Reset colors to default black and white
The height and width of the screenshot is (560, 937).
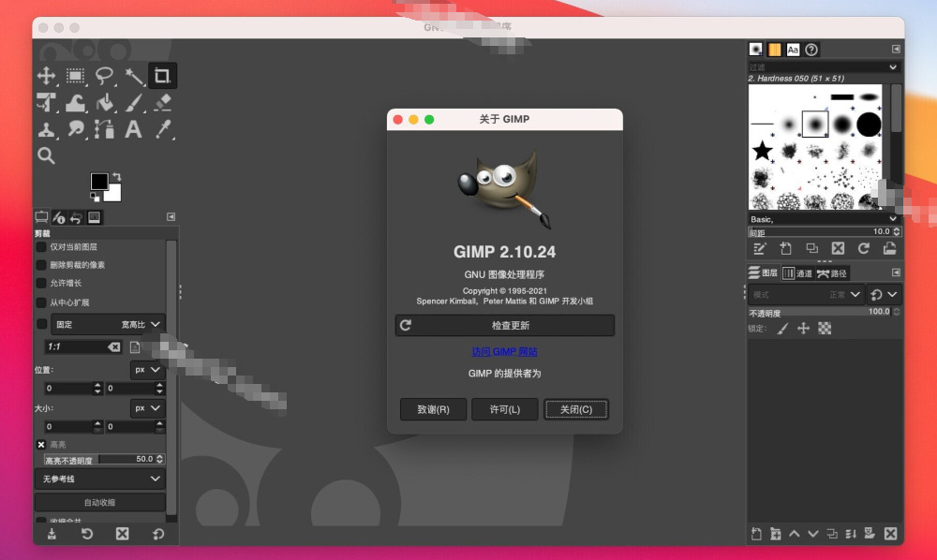coord(95,197)
